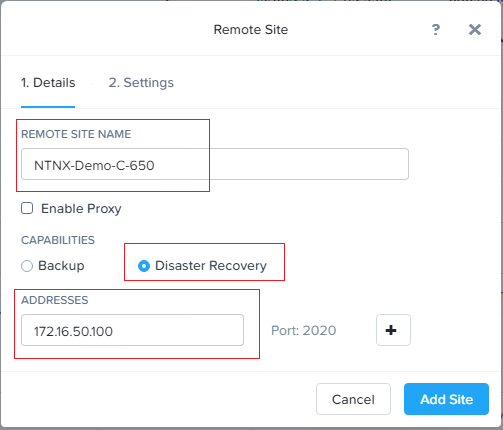Screen dimensions: 503x430
Task: Close the Remote Site dialog
Action: 475,30
